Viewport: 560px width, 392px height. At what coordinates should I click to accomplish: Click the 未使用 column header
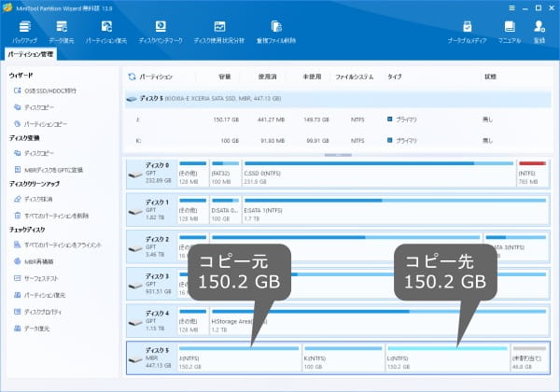click(x=312, y=77)
